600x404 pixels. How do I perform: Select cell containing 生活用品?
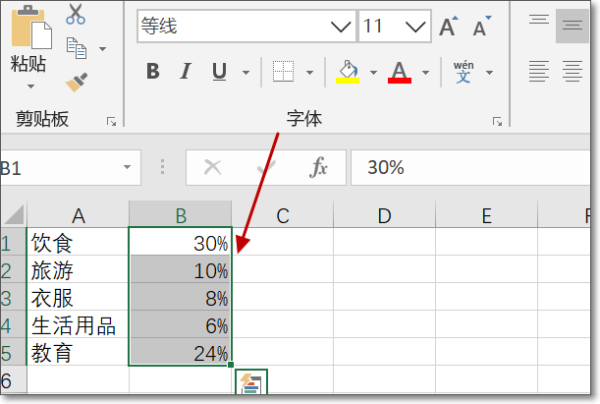(78, 324)
